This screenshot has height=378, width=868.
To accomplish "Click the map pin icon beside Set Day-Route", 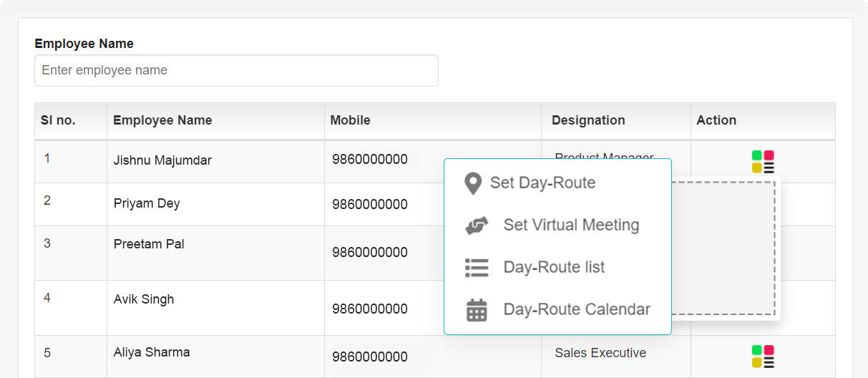I will pos(472,183).
